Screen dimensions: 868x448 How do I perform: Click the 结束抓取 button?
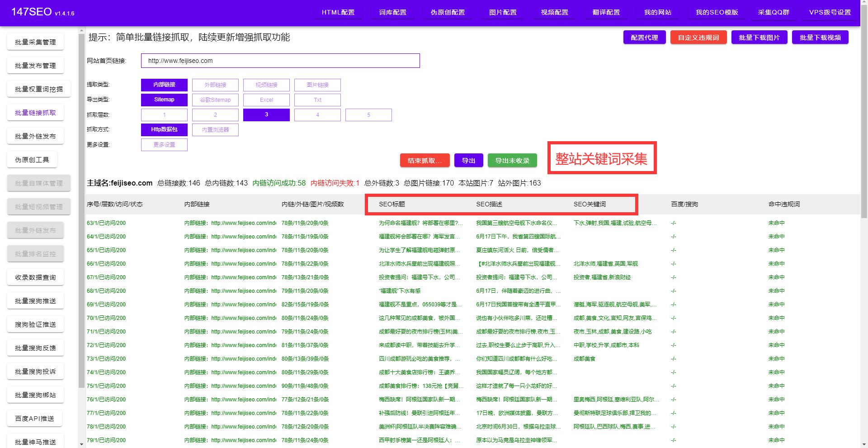tap(425, 160)
